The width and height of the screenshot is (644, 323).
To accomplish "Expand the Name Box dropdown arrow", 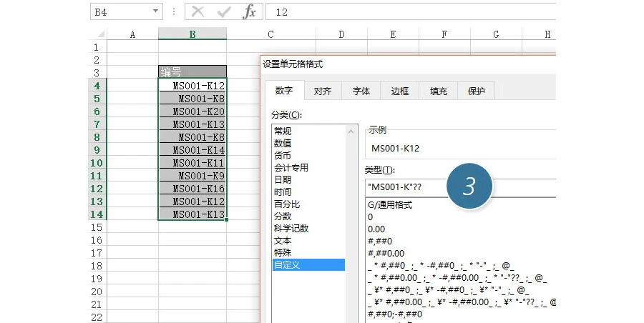I will coord(156,11).
